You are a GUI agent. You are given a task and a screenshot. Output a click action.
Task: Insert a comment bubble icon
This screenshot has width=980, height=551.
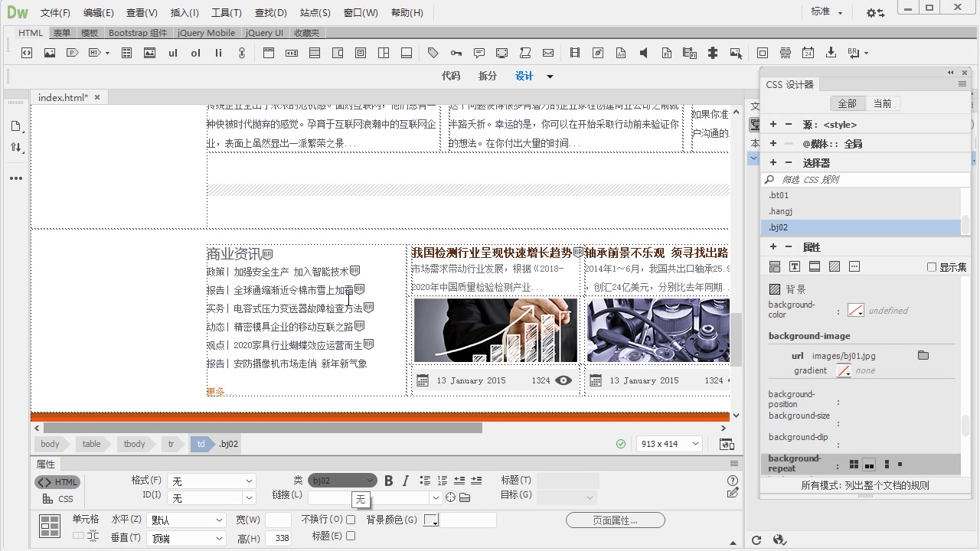coord(479,53)
